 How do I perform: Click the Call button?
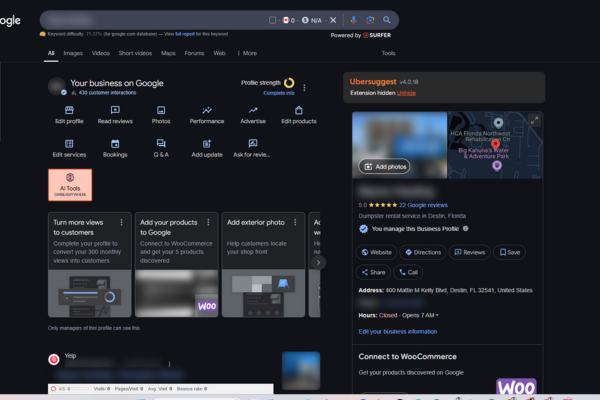pos(408,272)
